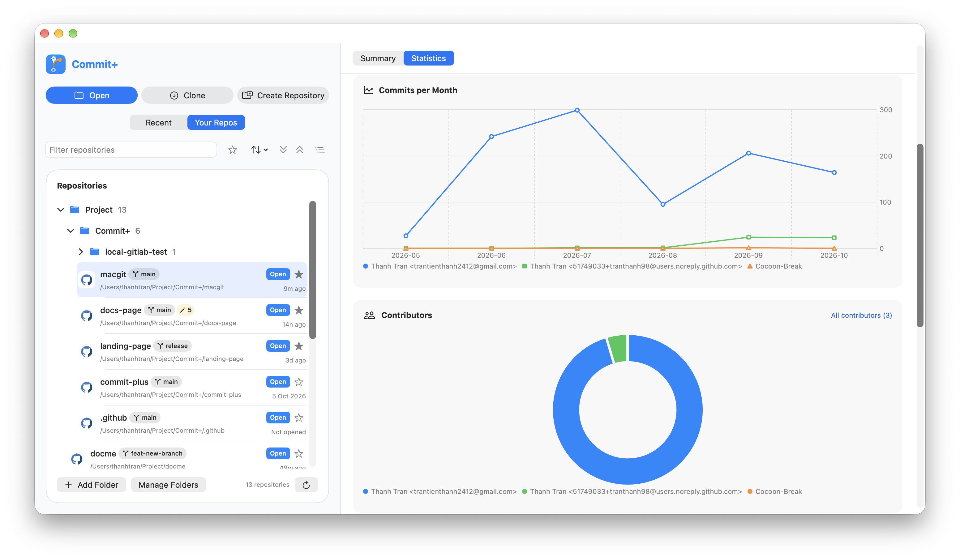Select the Your Repos tab

(x=216, y=123)
